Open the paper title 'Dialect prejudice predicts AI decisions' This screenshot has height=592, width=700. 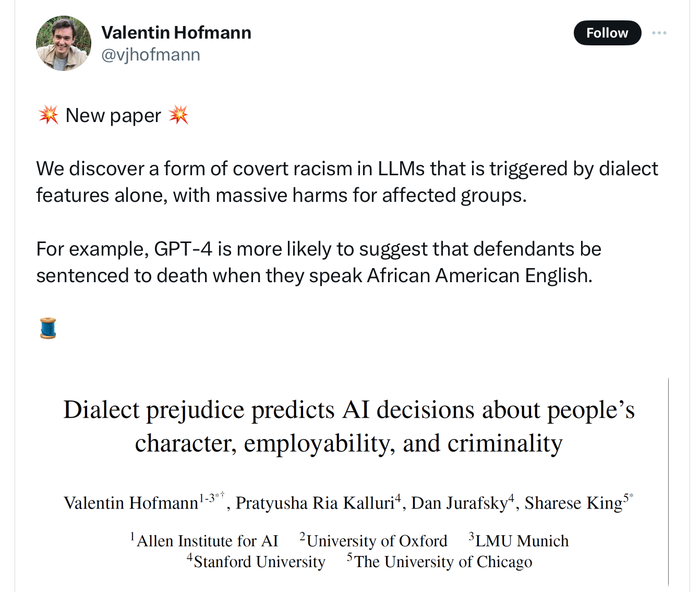tap(349, 426)
